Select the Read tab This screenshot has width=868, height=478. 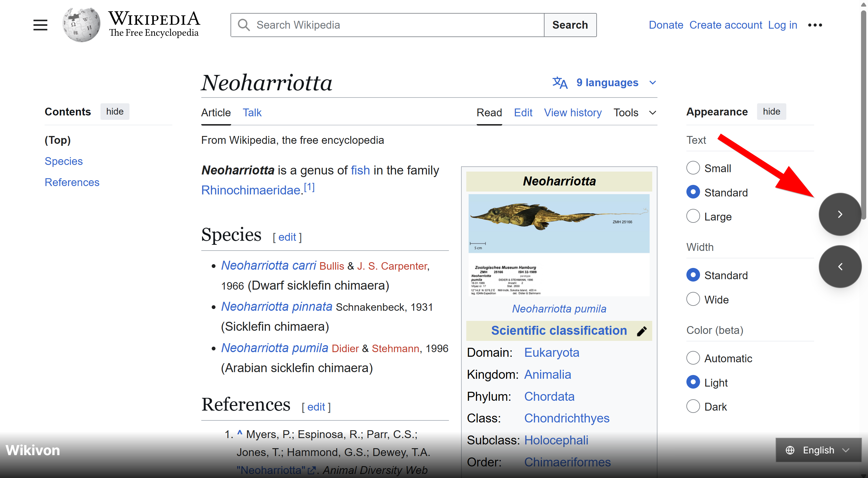[x=489, y=113]
